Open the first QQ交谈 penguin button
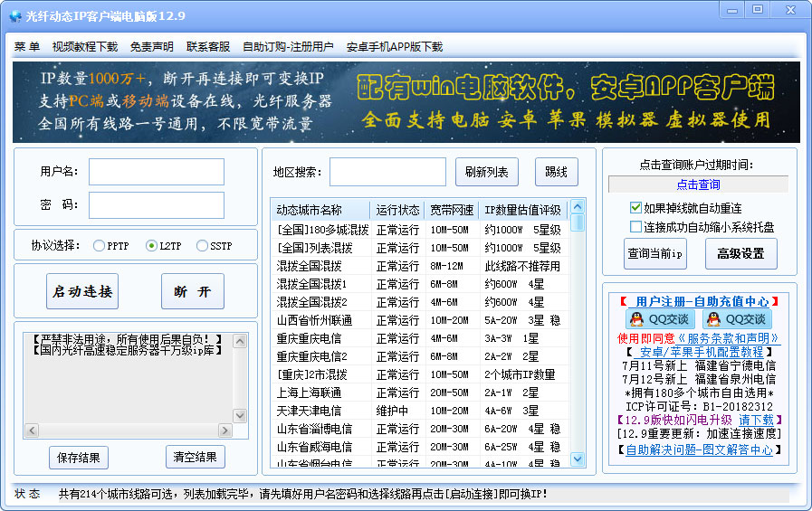The image size is (812, 511). coord(660,319)
